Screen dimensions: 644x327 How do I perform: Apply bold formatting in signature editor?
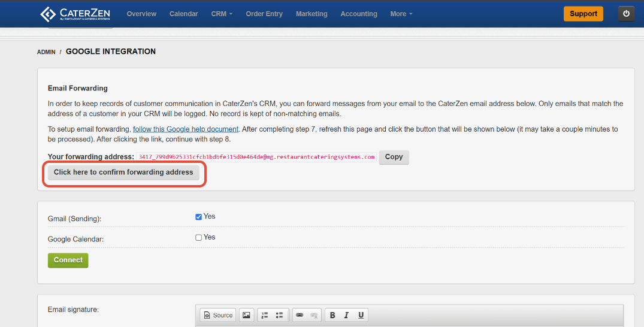[332, 315]
